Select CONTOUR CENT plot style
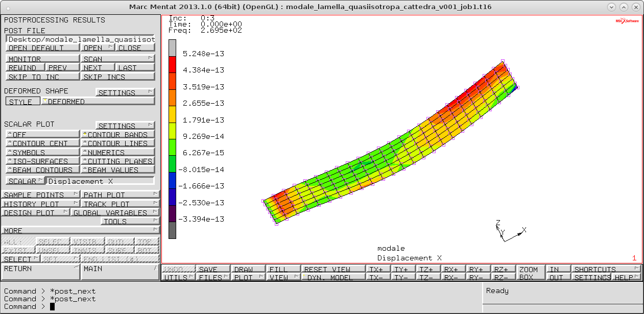The width and height of the screenshot is (644, 314). (42, 143)
